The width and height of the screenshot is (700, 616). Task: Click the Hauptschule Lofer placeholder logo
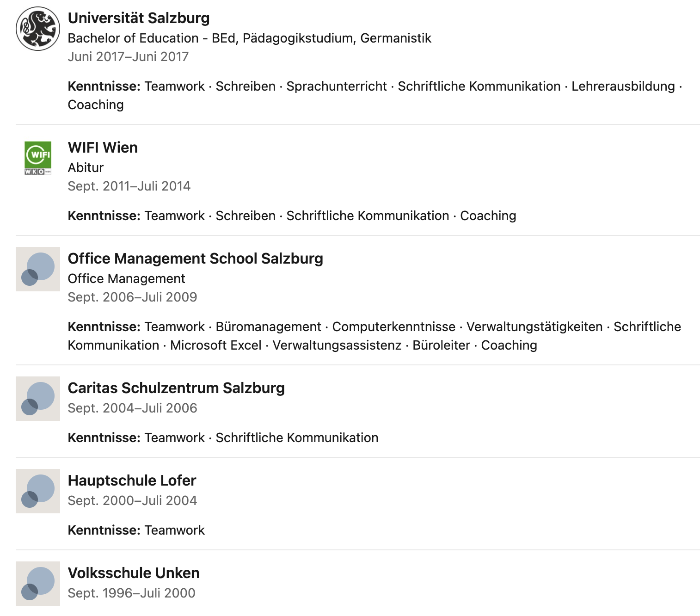pyautogui.click(x=38, y=491)
